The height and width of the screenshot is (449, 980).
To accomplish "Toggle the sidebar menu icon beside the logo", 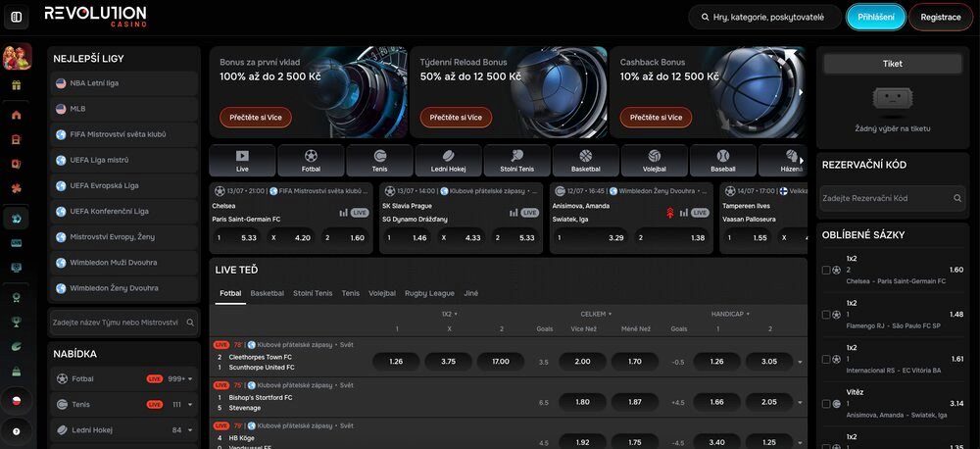I will tap(17, 17).
